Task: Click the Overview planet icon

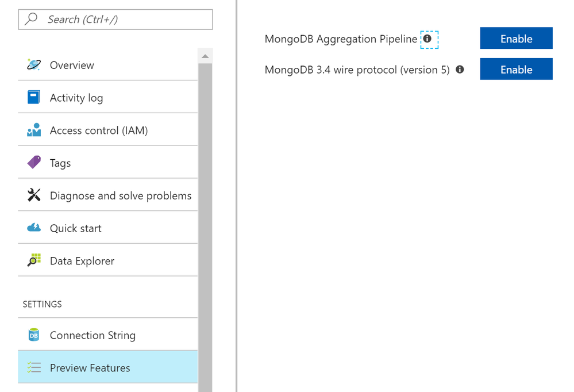Action: click(x=34, y=64)
